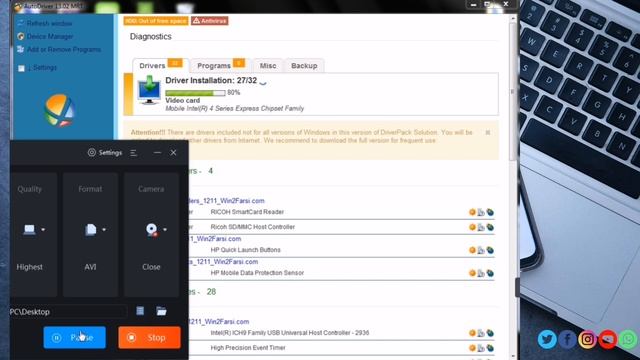640x360 pixels.
Task: Open recorder hamburger menu icon
Action: coord(133,153)
